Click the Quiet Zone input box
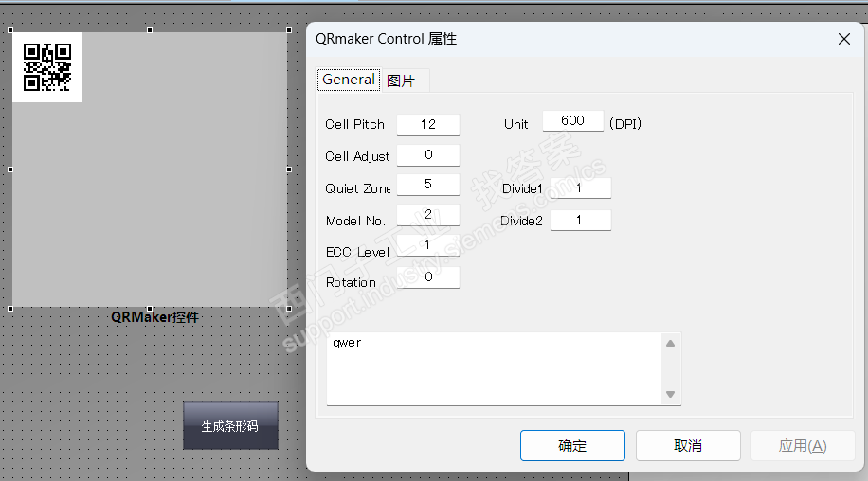This screenshot has height=481, width=868. 427,185
